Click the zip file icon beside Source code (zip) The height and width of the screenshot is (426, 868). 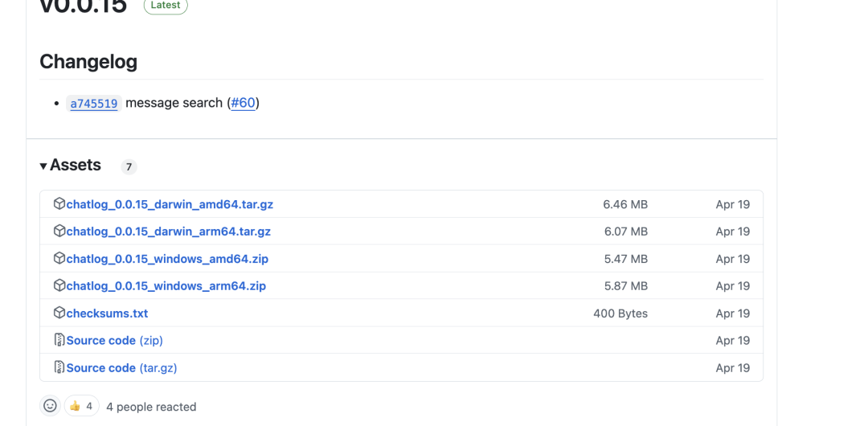59,340
